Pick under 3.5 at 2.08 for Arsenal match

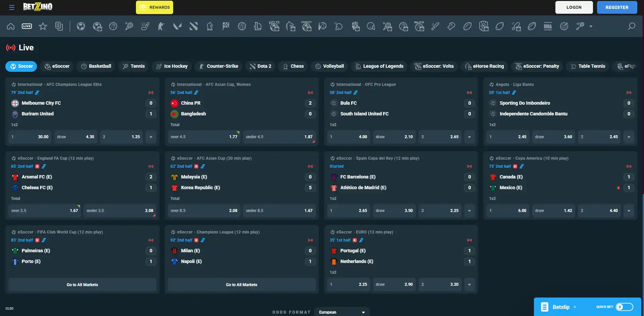[120, 211]
